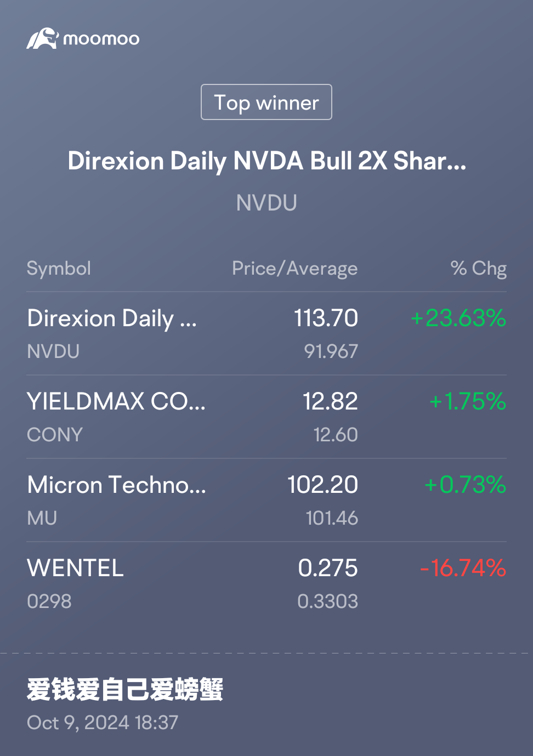
Task: Click the -16.74% change for WENTEL
Action: (463, 568)
